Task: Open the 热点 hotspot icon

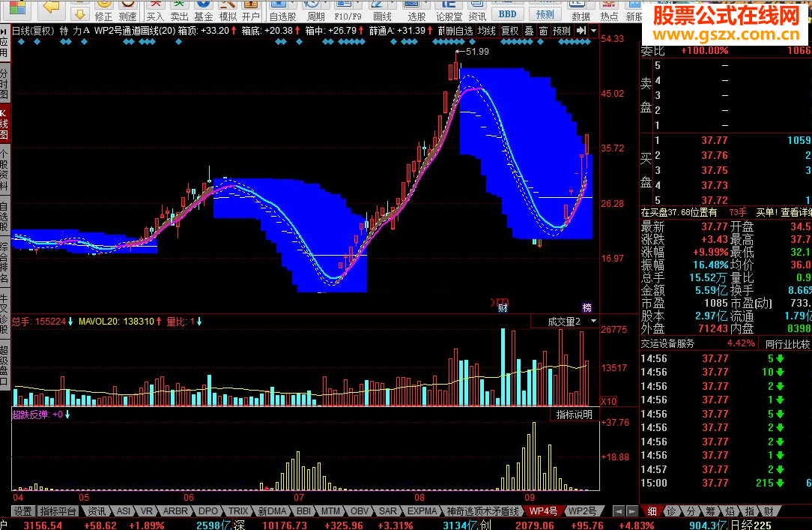Action: (609, 11)
